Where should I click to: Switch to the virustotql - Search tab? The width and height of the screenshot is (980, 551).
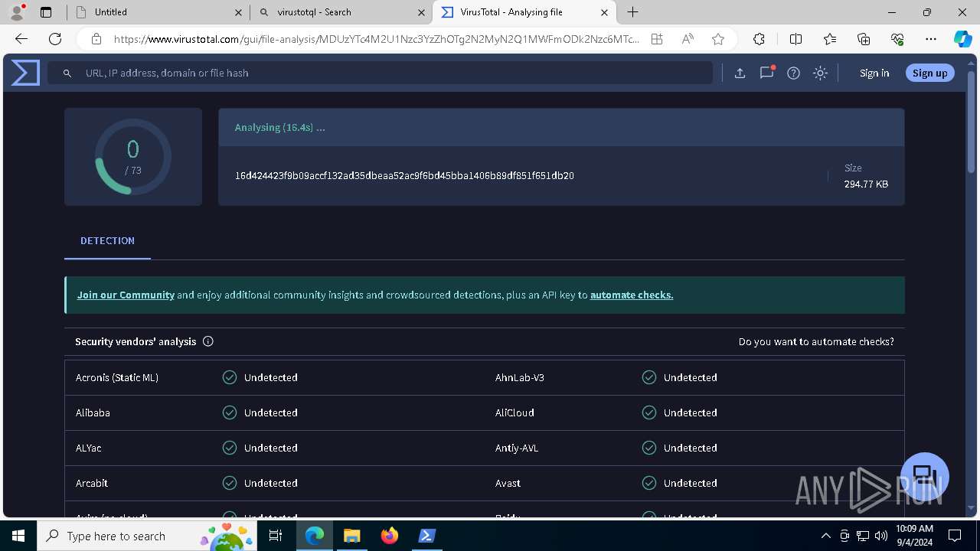(x=341, y=12)
